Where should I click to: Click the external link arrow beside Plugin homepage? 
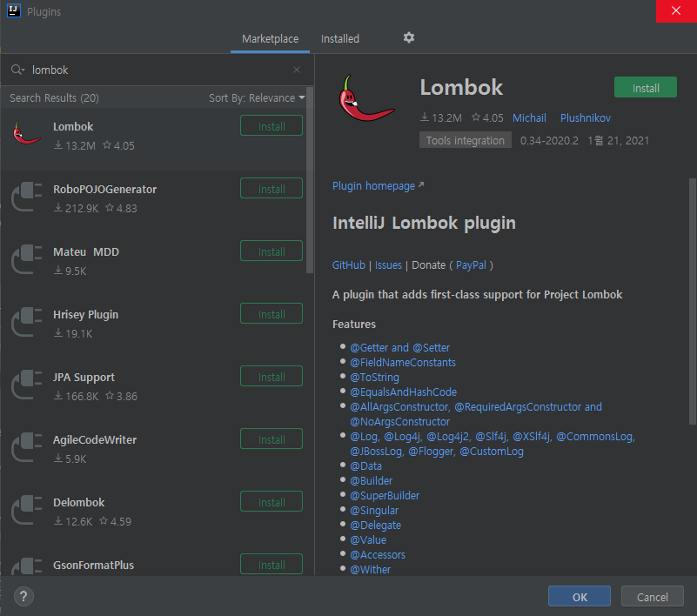(421, 184)
